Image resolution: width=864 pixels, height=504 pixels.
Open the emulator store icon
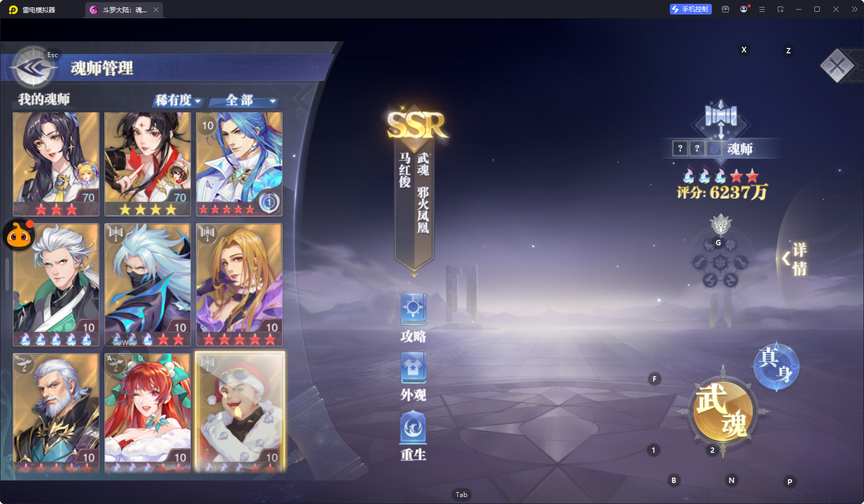pos(725,9)
